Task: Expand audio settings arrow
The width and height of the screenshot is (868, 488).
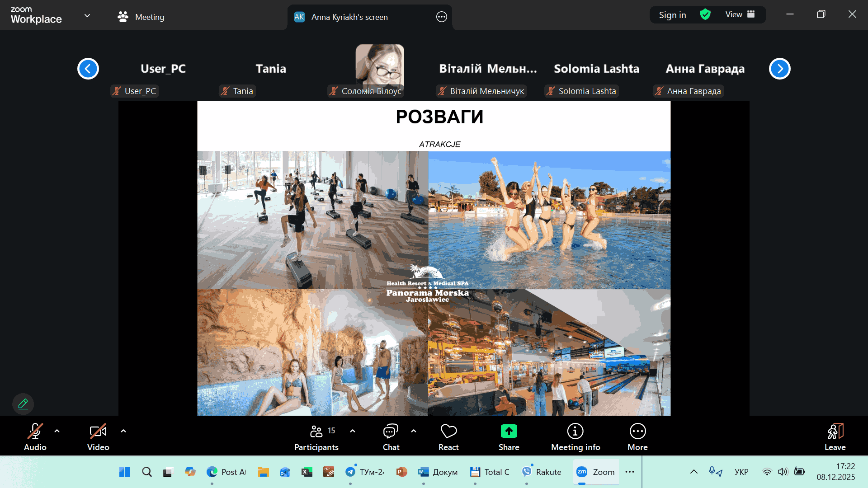Action: pos(57,431)
